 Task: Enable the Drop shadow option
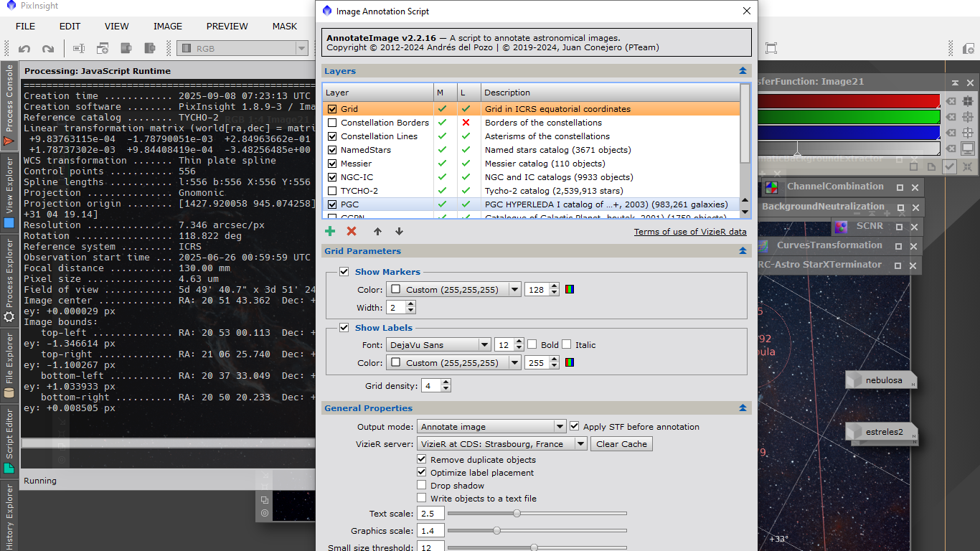pos(422,486)
